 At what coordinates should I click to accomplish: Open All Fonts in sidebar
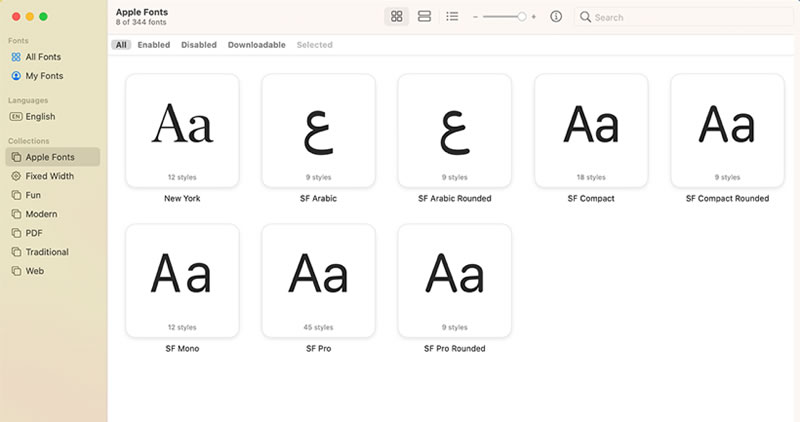53,57
